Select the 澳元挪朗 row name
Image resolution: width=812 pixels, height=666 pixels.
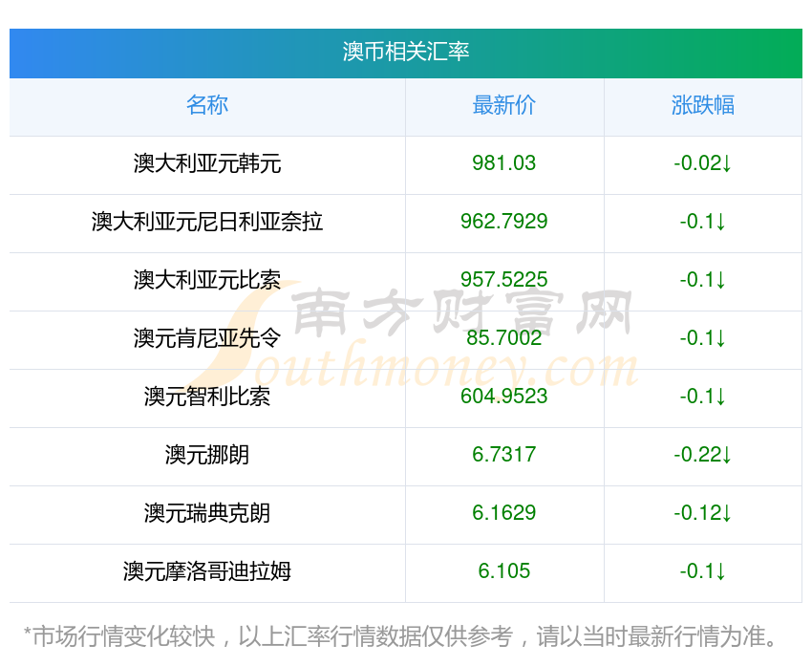[207, 455]
